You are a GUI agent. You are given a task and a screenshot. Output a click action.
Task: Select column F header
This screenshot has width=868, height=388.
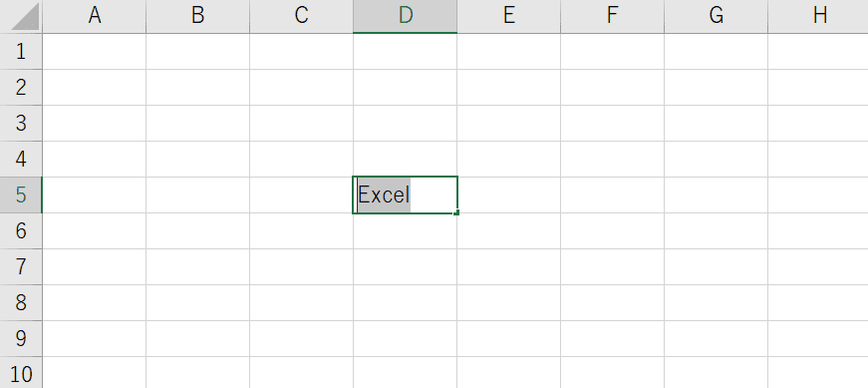(612, 16)
